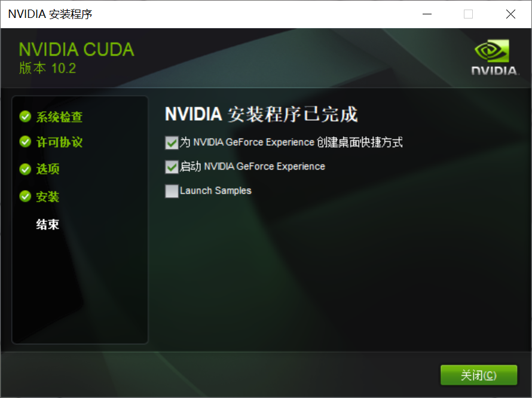The image size is (532, 398).
Task: Click the green checkmark beside 安装
Action: 26,196
